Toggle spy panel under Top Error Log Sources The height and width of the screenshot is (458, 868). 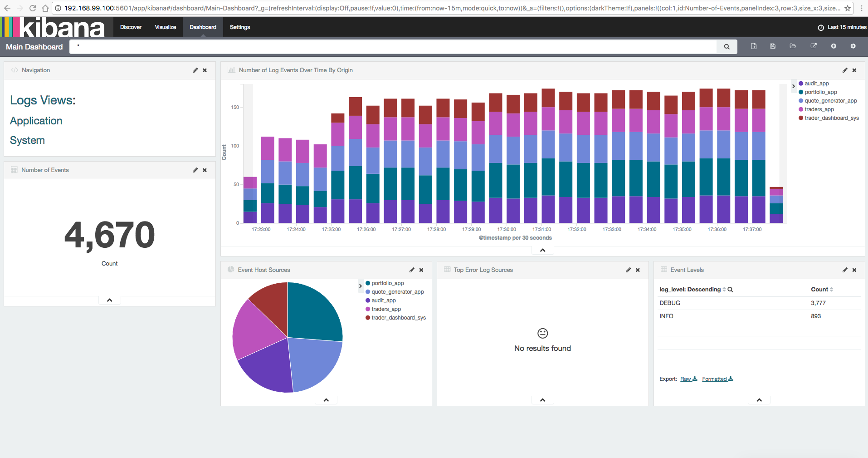pos(542,400)
